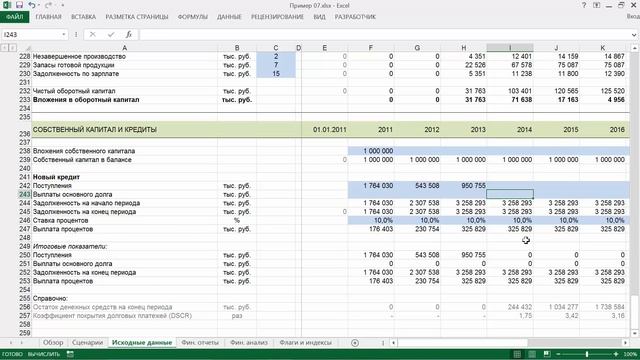
Task: Expand outline to level 2
Action: click(x=12, y=48)
